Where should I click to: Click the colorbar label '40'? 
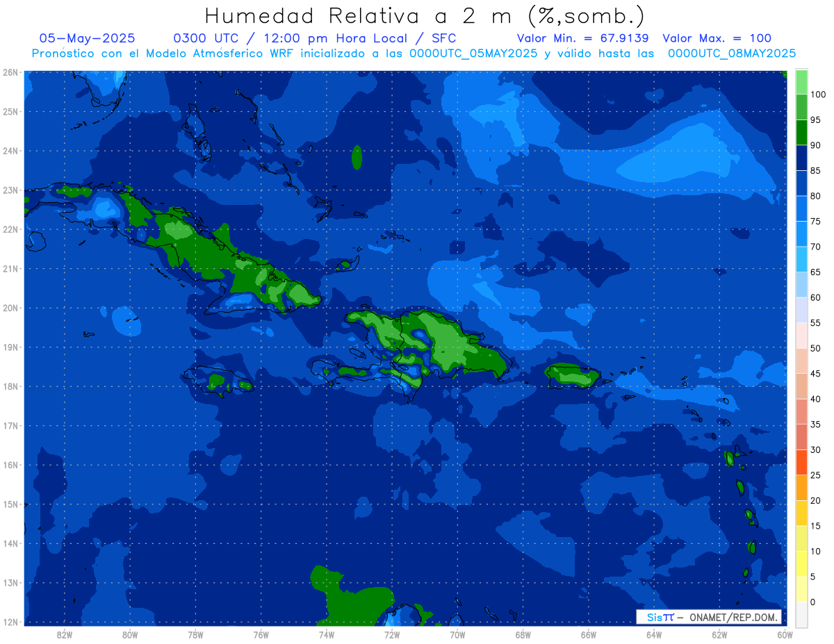816,399
